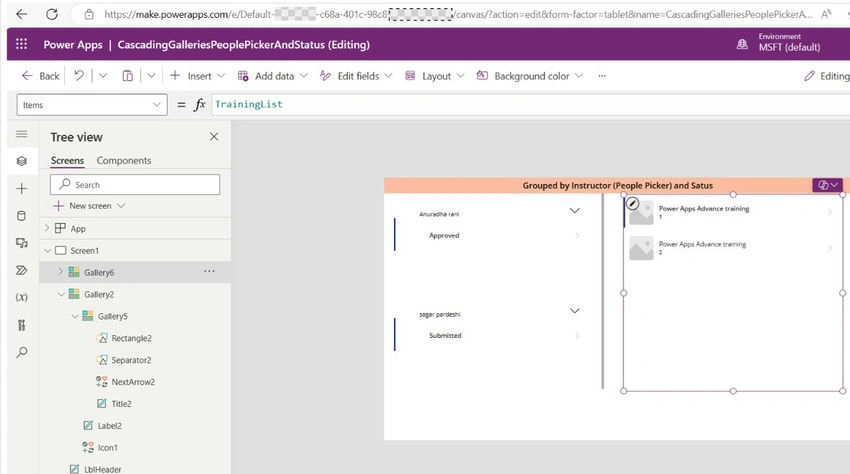Click the Insert plus icon in left rail

pos(22,188)
